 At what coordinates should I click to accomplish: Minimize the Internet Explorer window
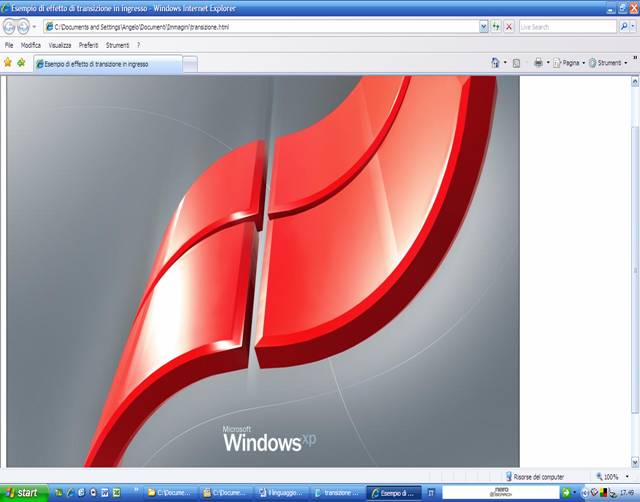pyautogui.click(x=611, y=8)
